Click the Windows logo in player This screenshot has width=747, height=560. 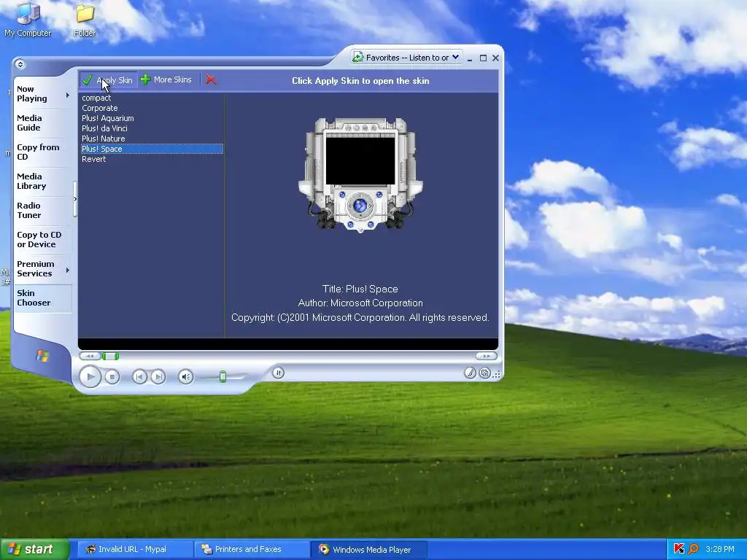[42, 355]
